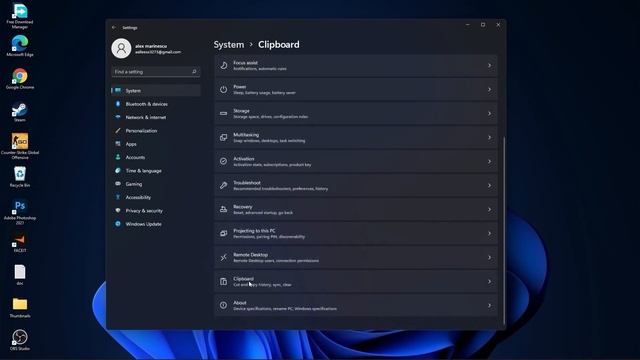Maximize the Settings window

click(483, 25)
